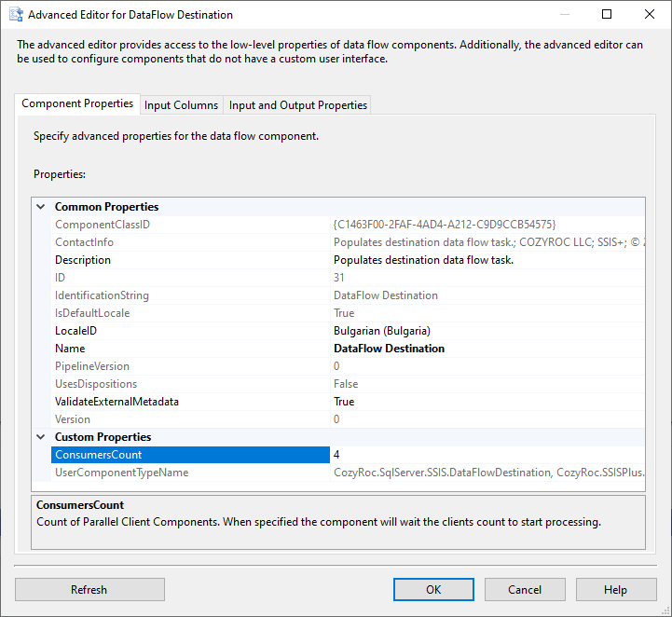Click the Name property value

point(485,349)
